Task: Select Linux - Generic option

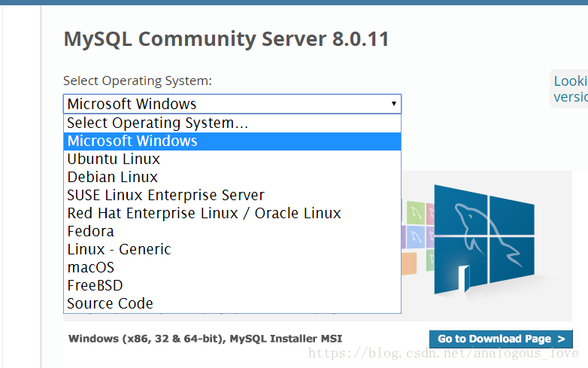Action: [x=119, y=249]
